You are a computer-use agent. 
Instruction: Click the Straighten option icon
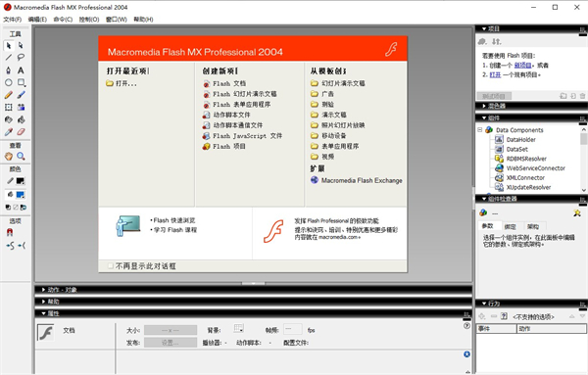pyautogui.click(x=22, y=246)
